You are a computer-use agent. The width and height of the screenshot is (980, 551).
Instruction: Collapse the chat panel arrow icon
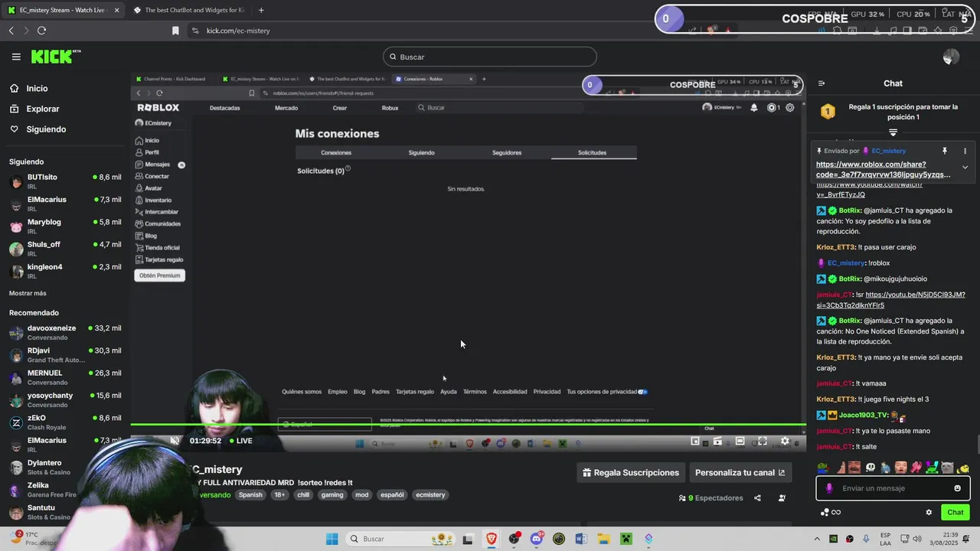[822, 83]
